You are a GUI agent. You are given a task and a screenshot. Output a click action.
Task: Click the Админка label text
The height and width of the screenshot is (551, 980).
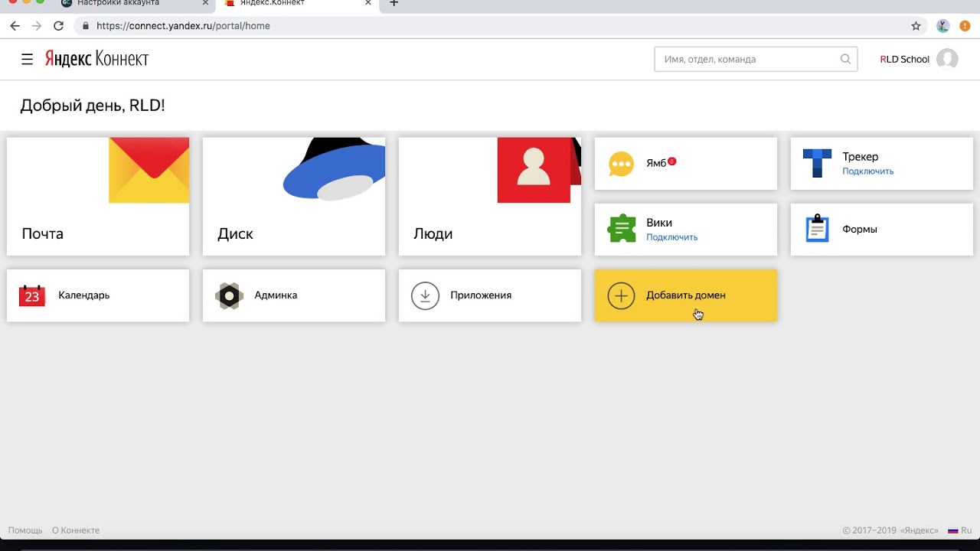(276, 295)
